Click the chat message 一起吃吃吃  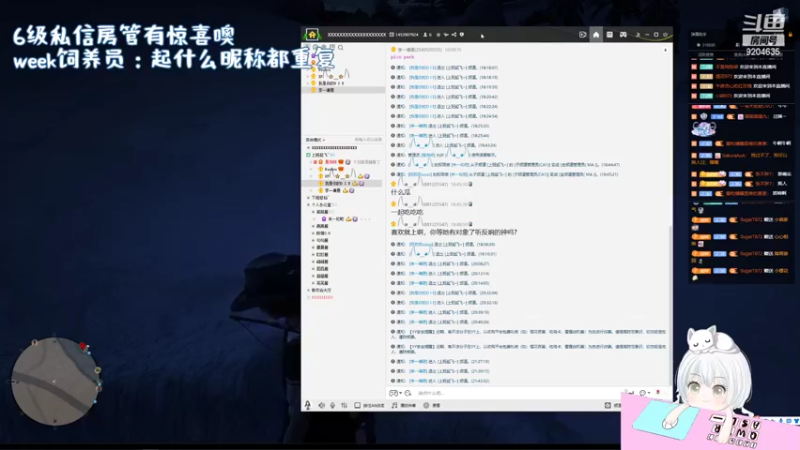click(x=407, y=212)
